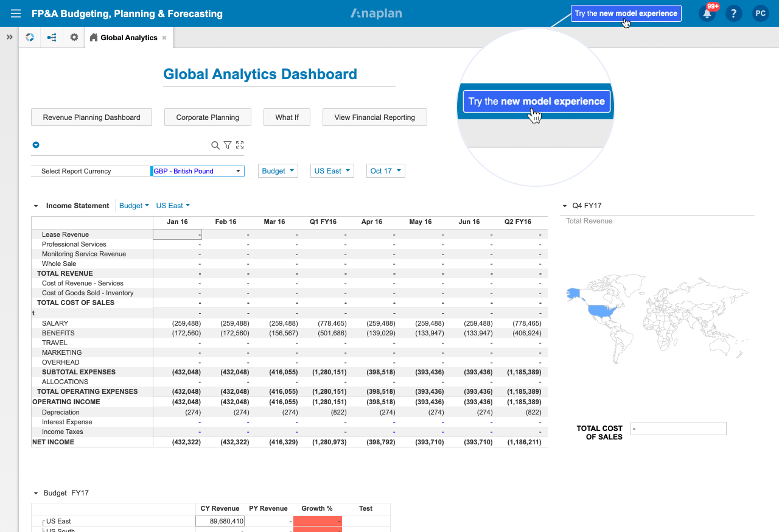The width and height of the screenshot is (779, 532).
Task: Select the SALARY row label
Action: 55,323
